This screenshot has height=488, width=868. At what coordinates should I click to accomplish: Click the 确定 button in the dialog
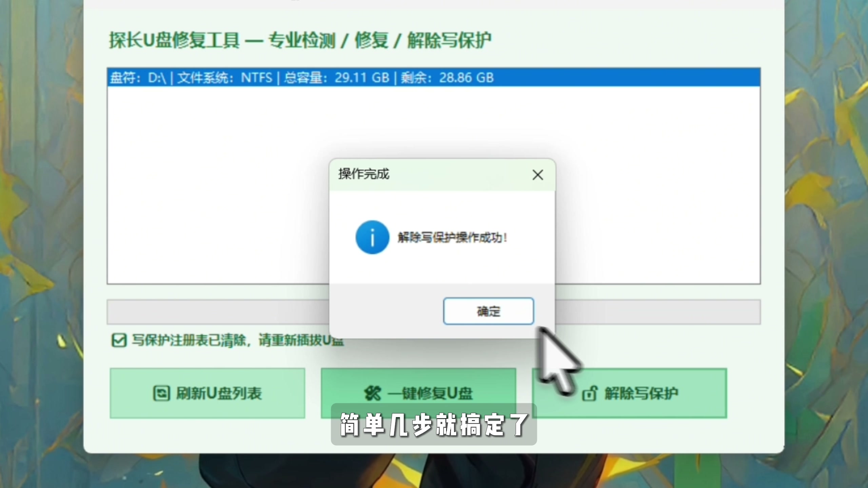[488, 311]
